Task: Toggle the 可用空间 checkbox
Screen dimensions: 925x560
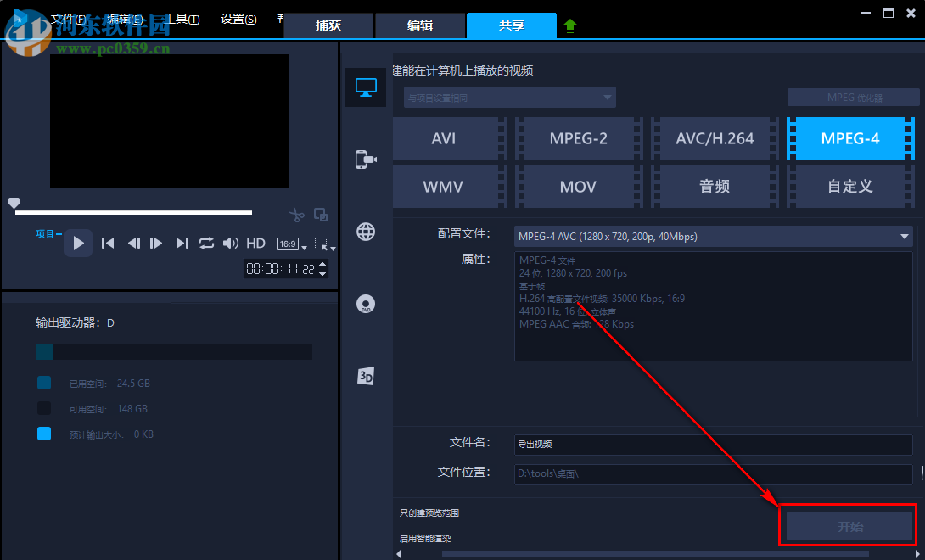Action: point(43,408)
